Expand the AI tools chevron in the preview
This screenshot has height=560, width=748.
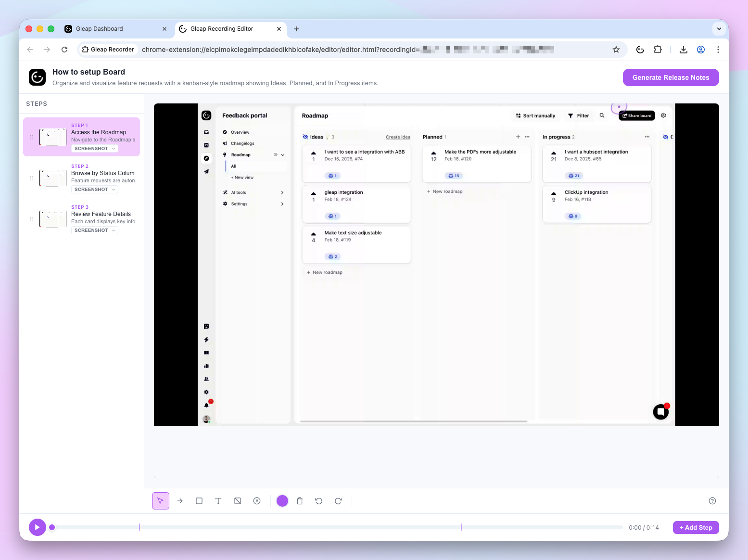[x=282, y=192]
